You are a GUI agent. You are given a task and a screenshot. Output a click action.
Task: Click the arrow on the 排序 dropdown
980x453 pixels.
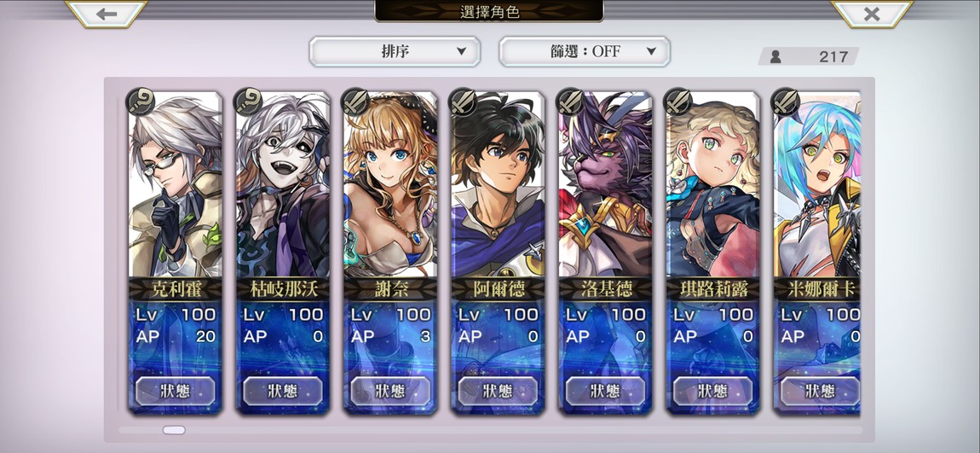pos(461,51)
